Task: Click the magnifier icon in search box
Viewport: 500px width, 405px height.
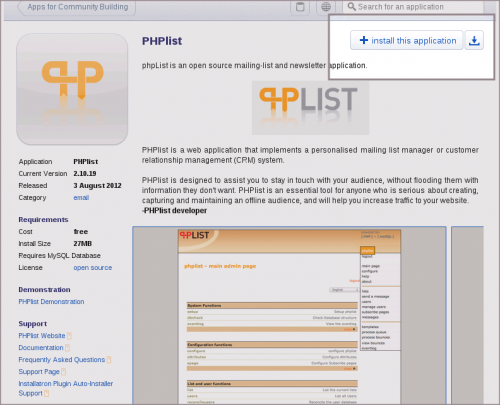Action: [x=351, y=7]
